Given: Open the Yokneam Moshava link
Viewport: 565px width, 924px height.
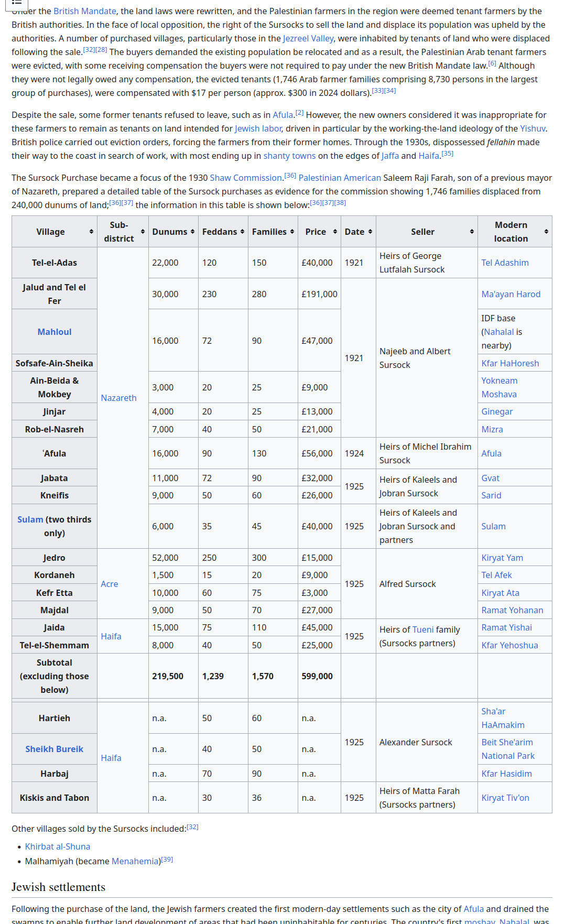Looking at the screenshot, I should tap(499, 387).
